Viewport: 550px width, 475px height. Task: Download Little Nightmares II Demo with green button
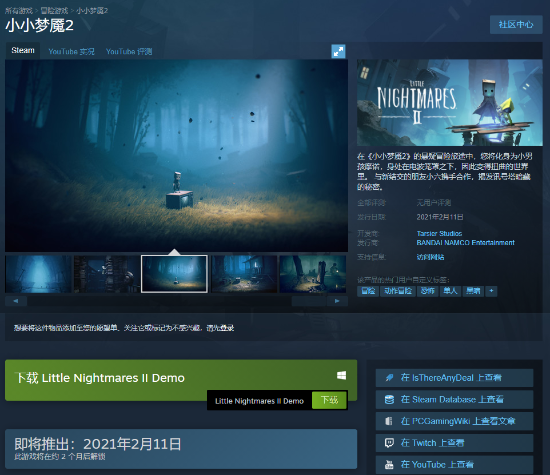click(x=329, y=400)
